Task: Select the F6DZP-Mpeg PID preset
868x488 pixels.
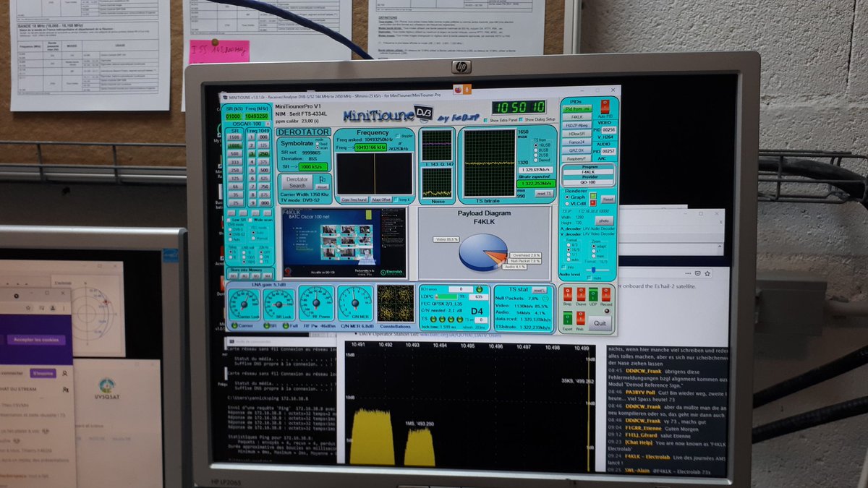Action: click(x=577, y=125)
